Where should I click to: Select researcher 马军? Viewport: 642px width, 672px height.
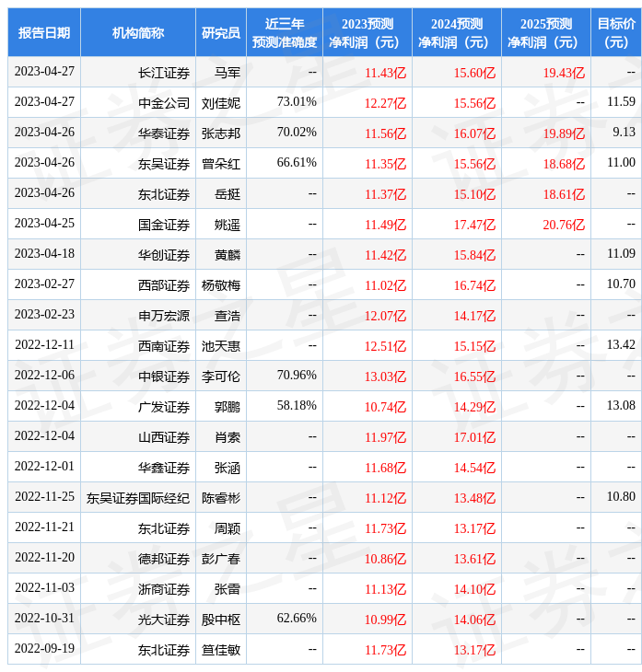pos(228,73)
